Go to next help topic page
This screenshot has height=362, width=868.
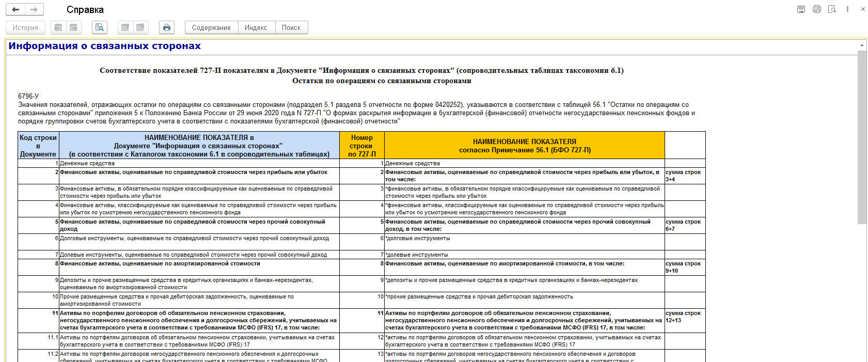[74, 27]
